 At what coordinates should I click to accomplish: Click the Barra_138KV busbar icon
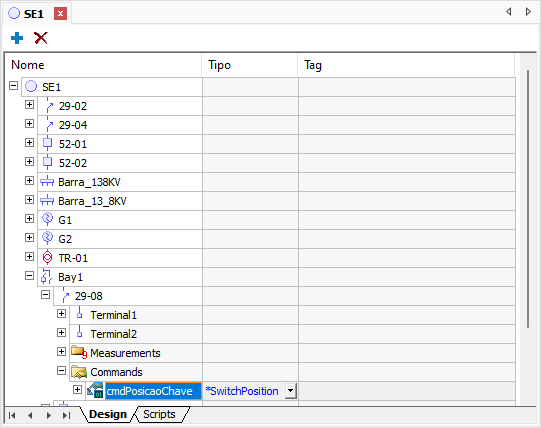(x=47, y=181)
